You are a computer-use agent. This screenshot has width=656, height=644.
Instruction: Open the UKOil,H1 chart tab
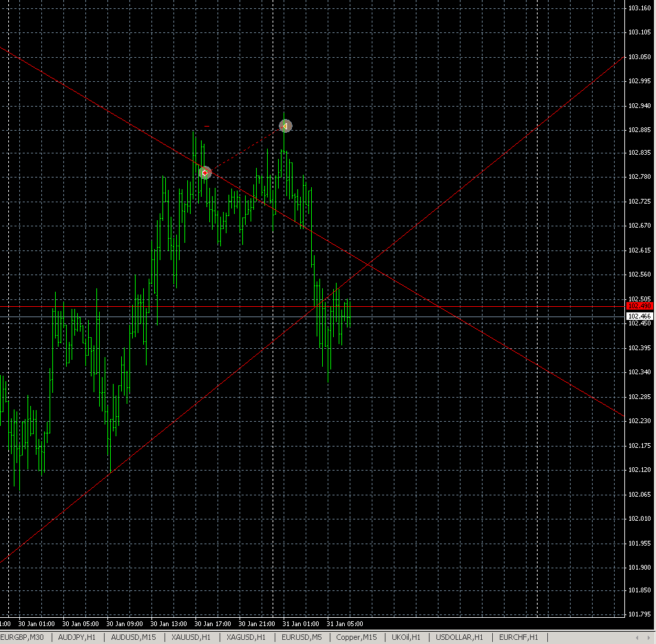pyautogui.click(x=404, y=637)
